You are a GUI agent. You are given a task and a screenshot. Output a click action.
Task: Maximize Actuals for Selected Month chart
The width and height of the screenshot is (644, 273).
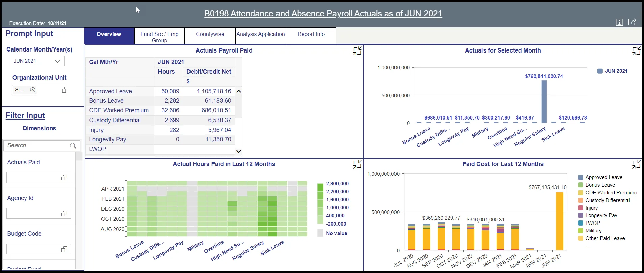click(636, 51)
